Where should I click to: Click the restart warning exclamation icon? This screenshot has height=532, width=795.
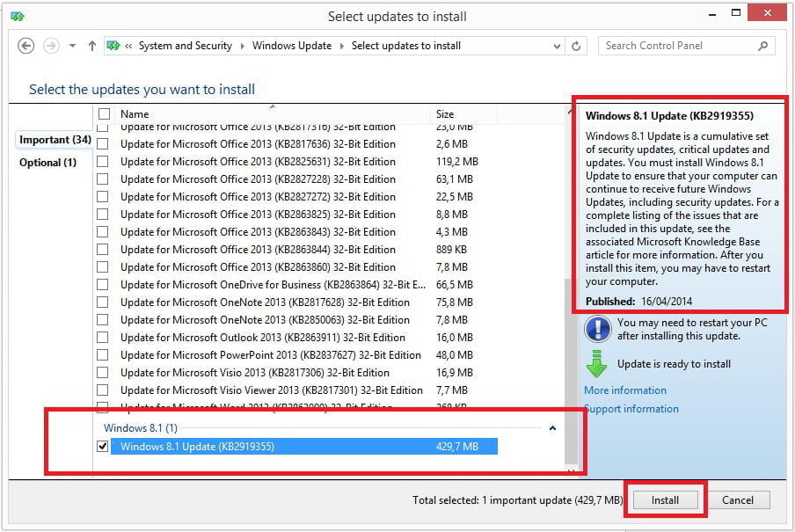[x=598, y=329]
